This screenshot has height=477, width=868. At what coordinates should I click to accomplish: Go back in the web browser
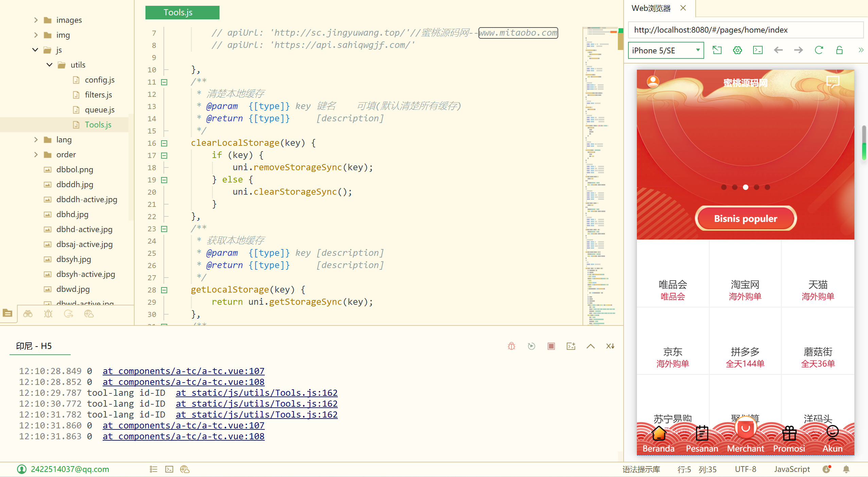pyautogui.click(x=778, y=50)
